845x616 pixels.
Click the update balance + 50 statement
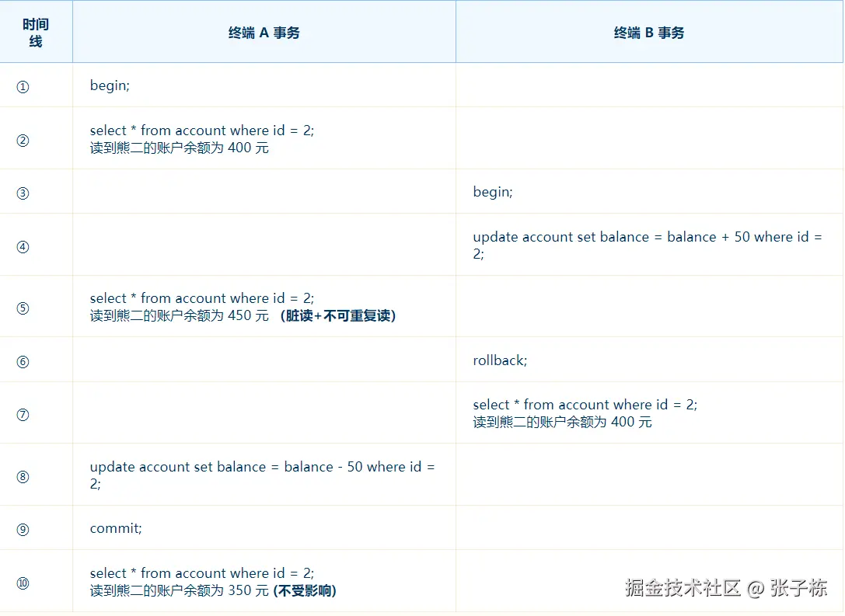(648, 245)
